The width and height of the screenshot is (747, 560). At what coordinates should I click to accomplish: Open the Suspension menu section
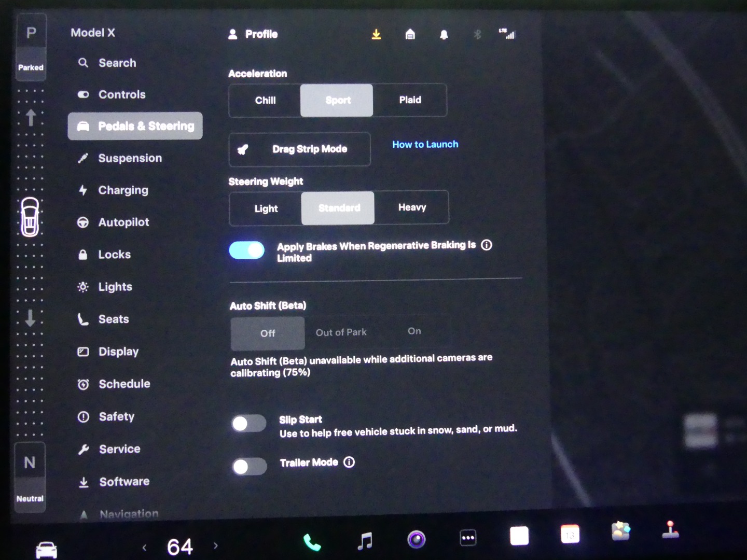pos(130,158)
